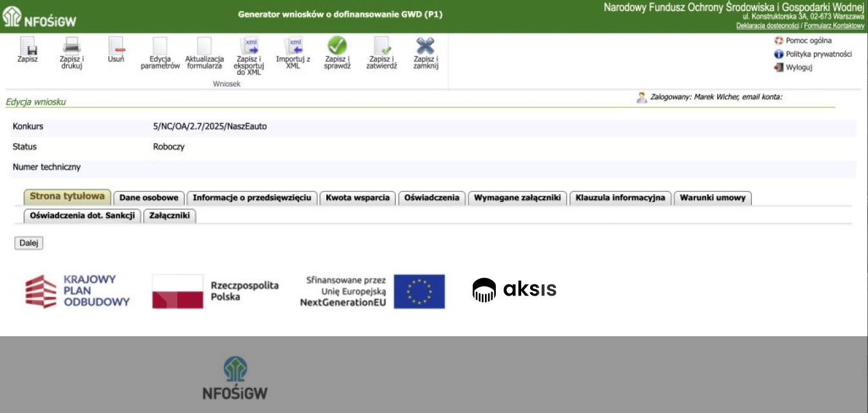The image size is (868, 413).
Task: Click the Roboczy status value
Action: tap(169, 146)
